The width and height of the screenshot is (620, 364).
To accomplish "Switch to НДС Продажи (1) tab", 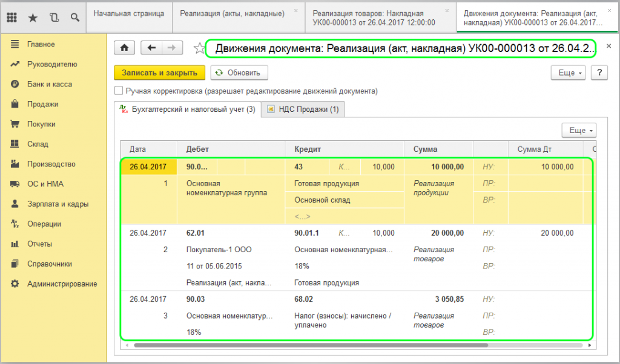I will pos(303,109).
